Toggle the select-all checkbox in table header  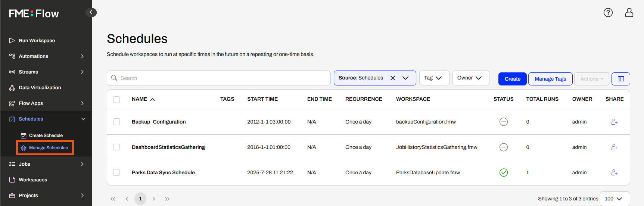click(116, 99)
